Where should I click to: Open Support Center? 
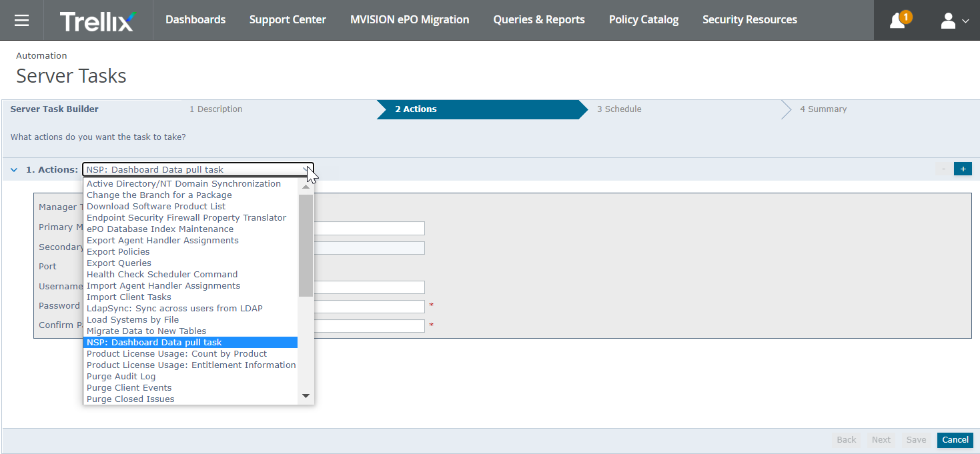288,20
